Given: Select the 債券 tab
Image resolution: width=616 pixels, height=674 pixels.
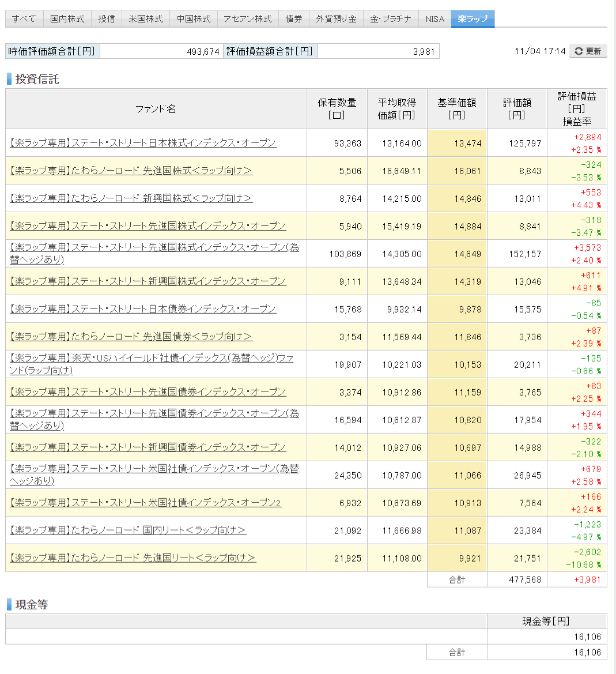Looking at the screenshot, I should [294, 19].
